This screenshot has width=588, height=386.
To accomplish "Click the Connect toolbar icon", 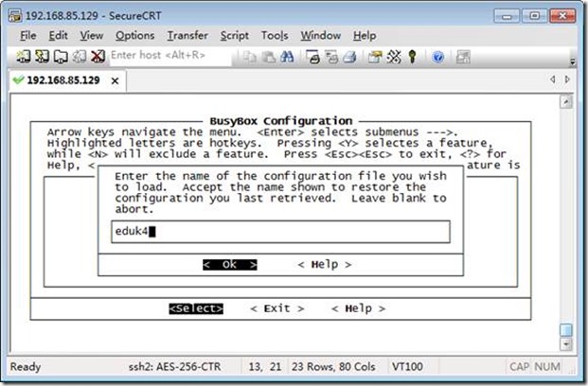I will pos(24,57).
